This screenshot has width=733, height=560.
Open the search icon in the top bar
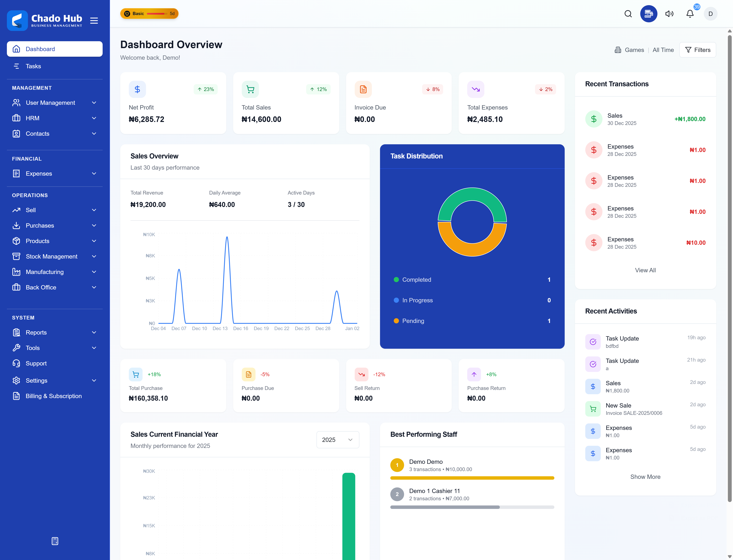tap(628, 14)
